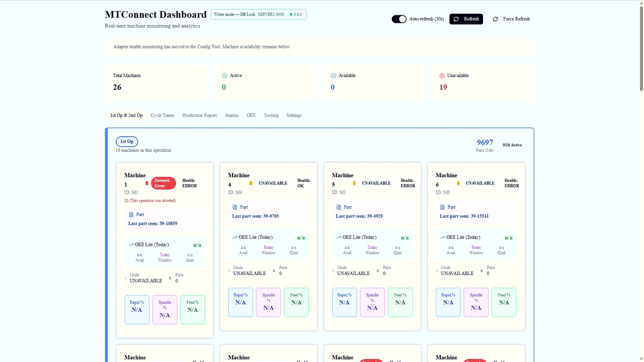Click Last part seen: 39-0763 text
This screenshot has height=362, width=644.
pos(255,216)
